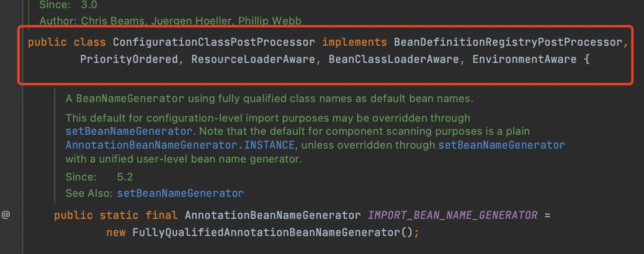644x254 pixels.
Task: Click AnnotationBeanNameGenerator type in the field declaration
Action: coord(273,215)
